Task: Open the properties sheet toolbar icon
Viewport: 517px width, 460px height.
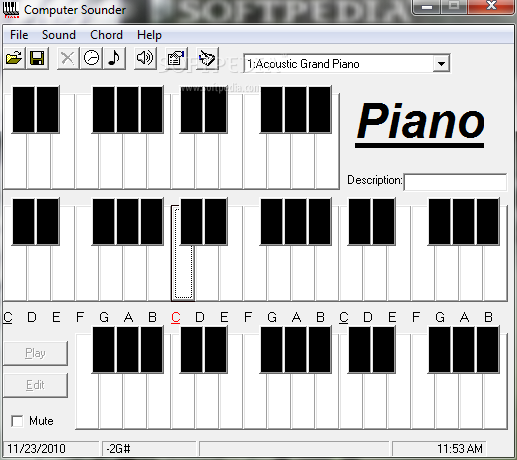Action: (x=176, y=58)
